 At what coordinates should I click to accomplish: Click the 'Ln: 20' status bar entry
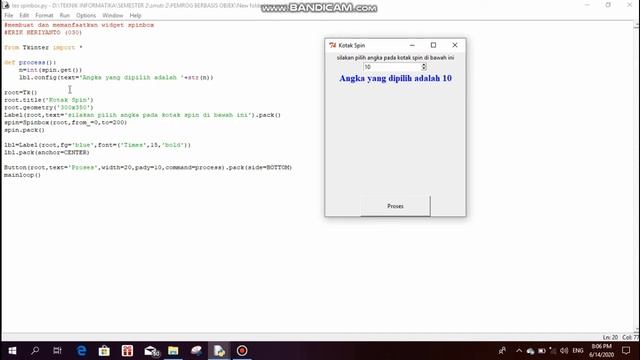[610, 337]
